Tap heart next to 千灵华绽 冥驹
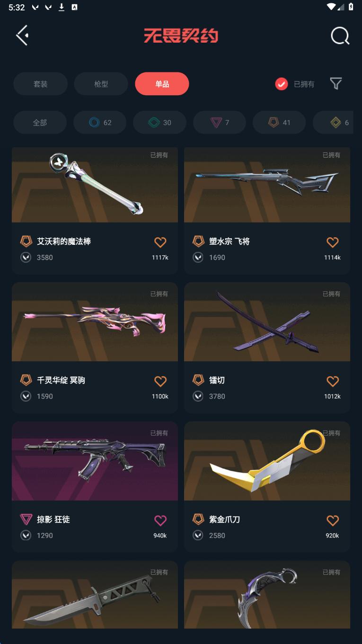Screen dimensions: 362x644 pos(160,381)
